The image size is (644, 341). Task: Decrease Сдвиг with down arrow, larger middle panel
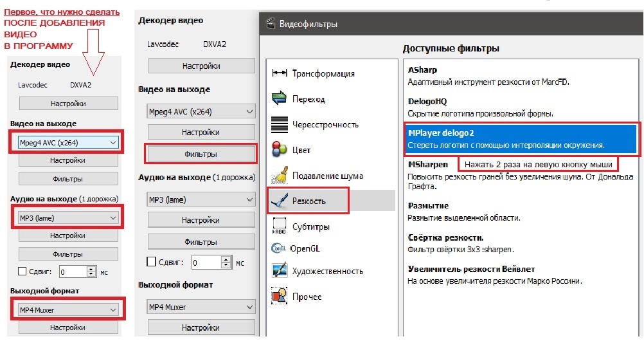[x=226, y=266]
